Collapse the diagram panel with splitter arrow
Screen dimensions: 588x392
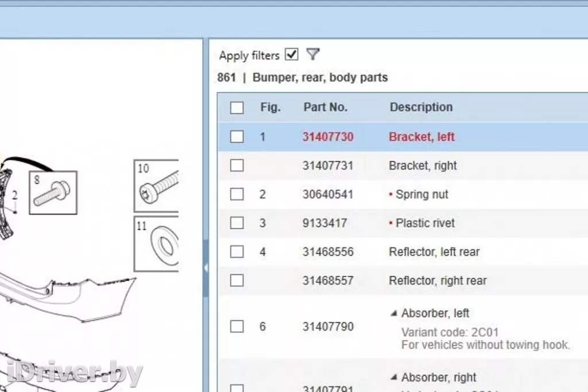[x=206, y=268]
